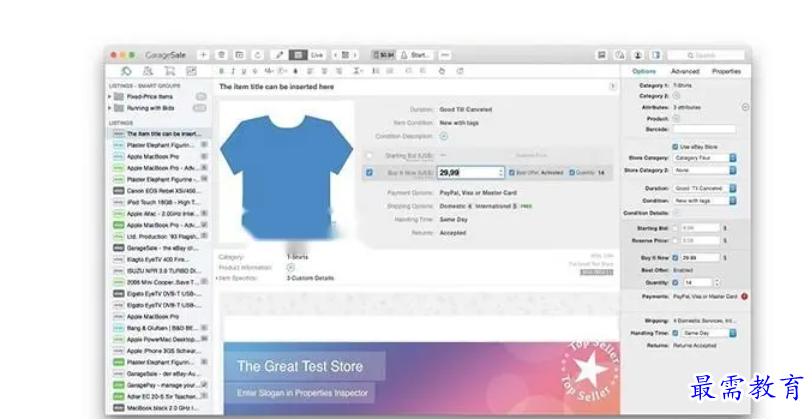Show the listings tag section icon
This screenshot has height=419, width=812.
point(126,71)
